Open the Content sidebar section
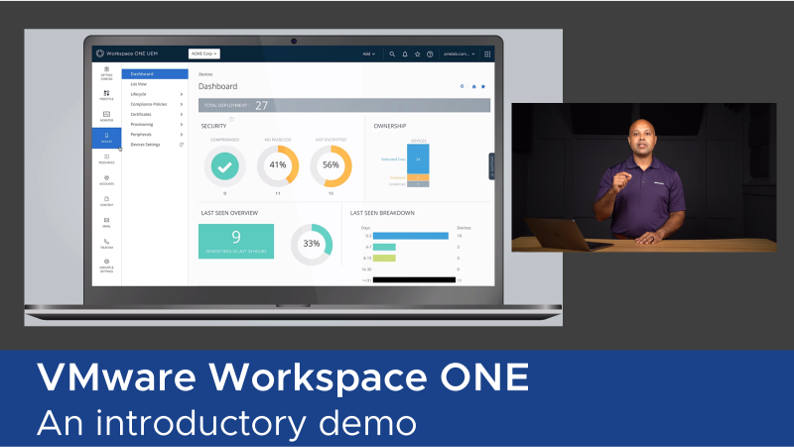Viewport: 794px width, 447px height. (x=106, y=201)
